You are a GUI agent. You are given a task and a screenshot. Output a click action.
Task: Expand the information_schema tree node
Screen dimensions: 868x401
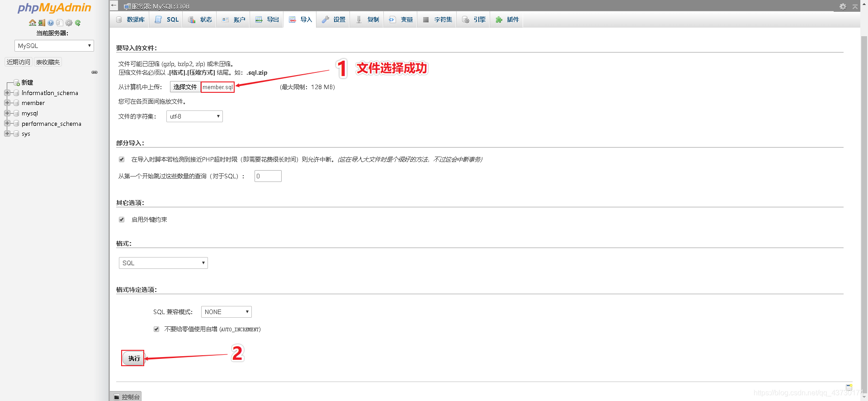click(7, 93)
